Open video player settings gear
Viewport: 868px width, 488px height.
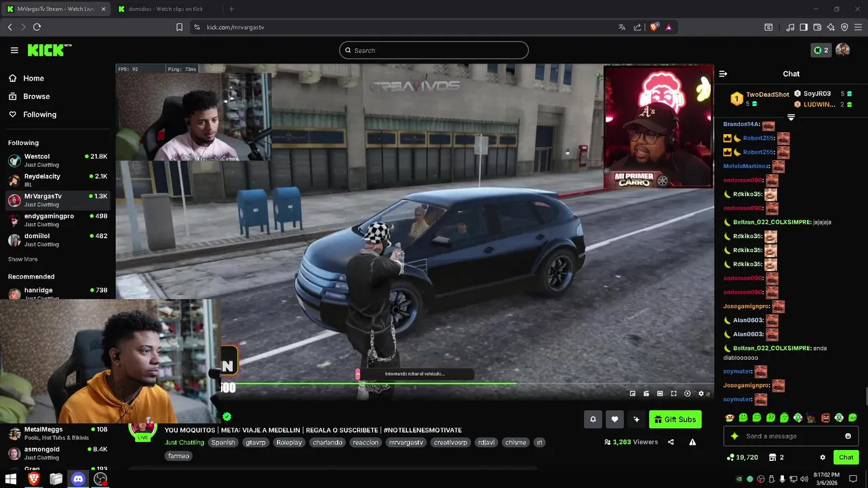click(701, 394)
